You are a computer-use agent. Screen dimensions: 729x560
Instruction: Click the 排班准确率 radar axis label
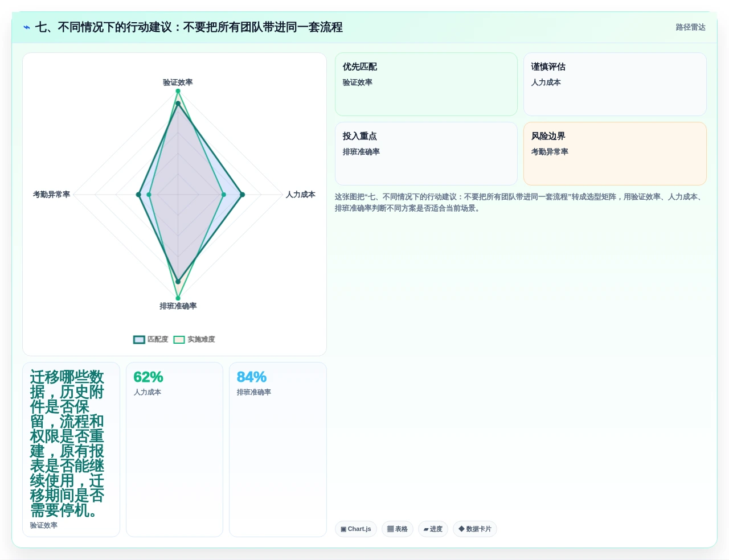[x=178, y=306]
